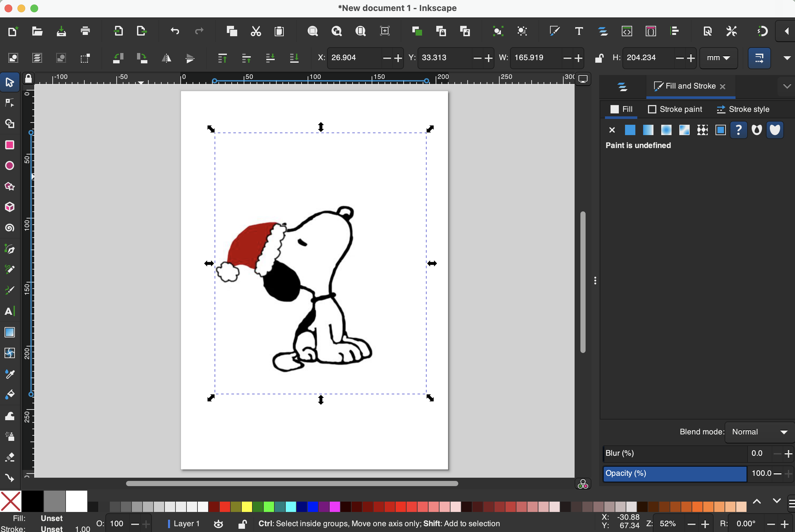Select the Ellipse tool
The height and width of the screenshot is (532, 795).
(x=9, y=165)
